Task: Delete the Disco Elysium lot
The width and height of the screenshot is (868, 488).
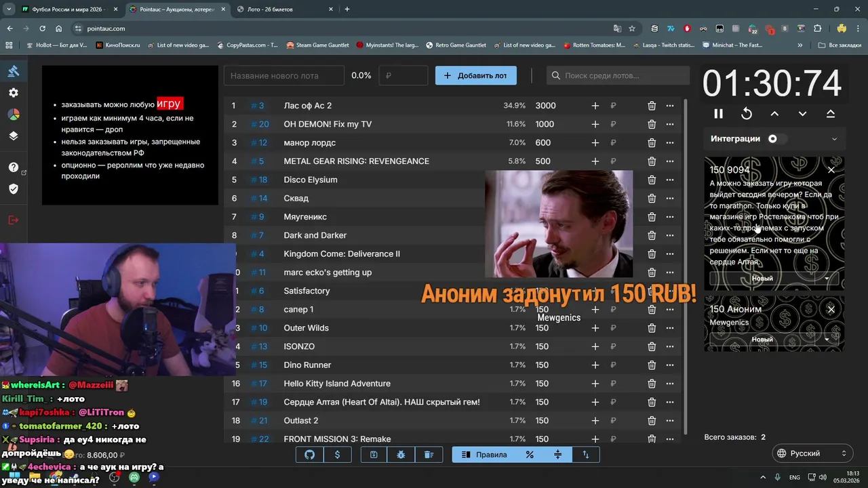Action: click(x=652, y=180)
